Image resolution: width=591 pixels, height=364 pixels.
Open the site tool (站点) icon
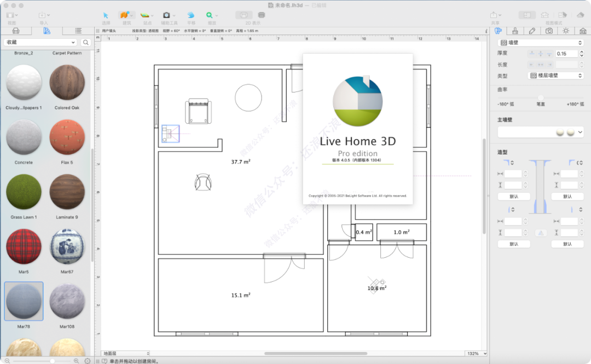(x=144, y=15)
